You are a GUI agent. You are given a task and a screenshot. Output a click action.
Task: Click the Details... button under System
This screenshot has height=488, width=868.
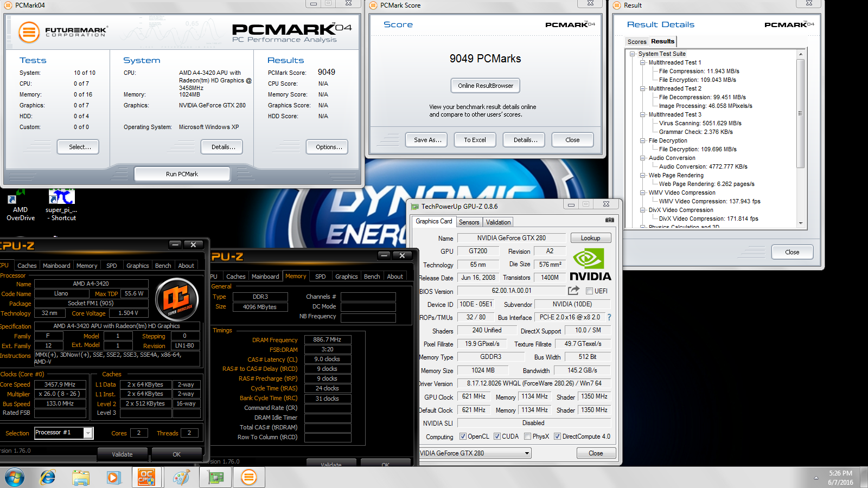tap(223, 147)
